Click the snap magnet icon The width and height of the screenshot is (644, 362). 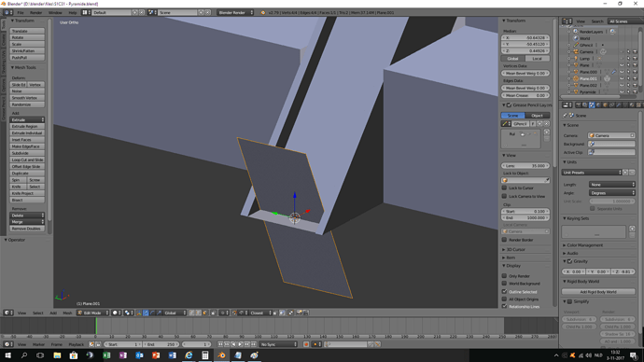(x=234, y=313)
